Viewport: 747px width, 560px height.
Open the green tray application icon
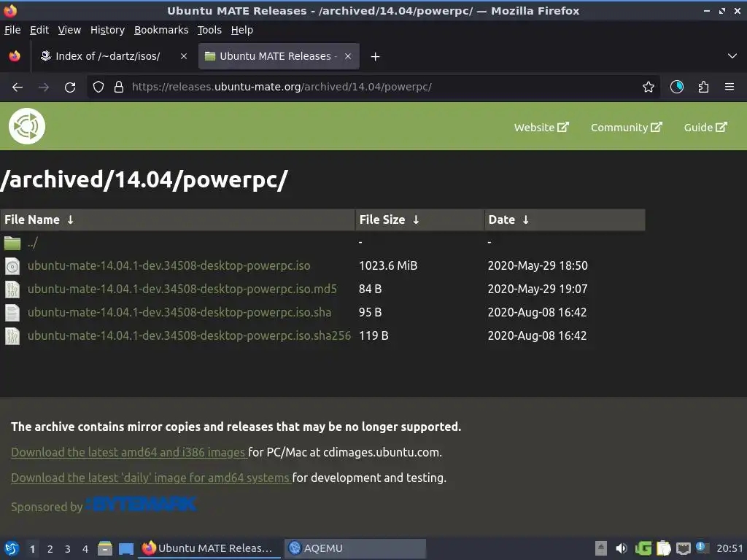click(643, 548)
